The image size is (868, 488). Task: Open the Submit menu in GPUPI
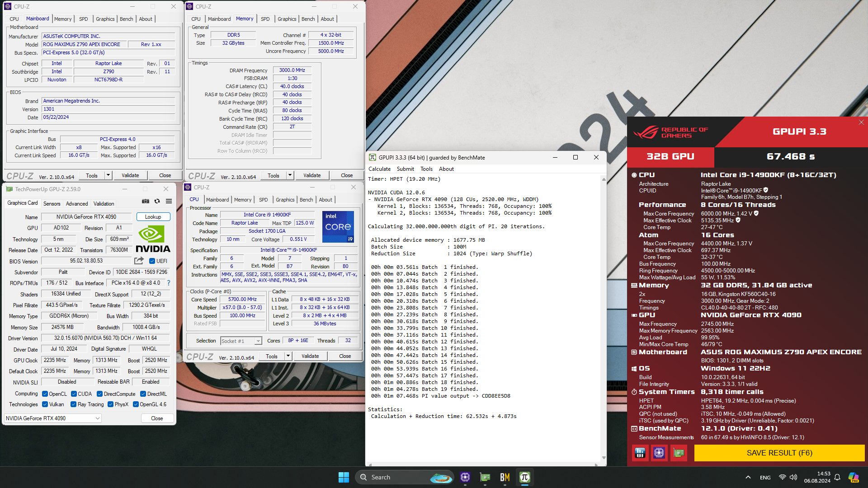click(405, 169)
